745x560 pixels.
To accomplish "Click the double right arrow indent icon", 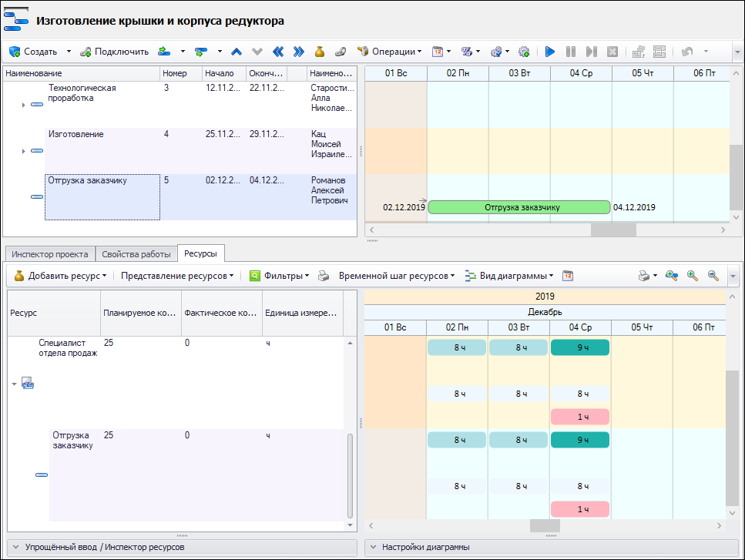I will click(x=298, y=52).
